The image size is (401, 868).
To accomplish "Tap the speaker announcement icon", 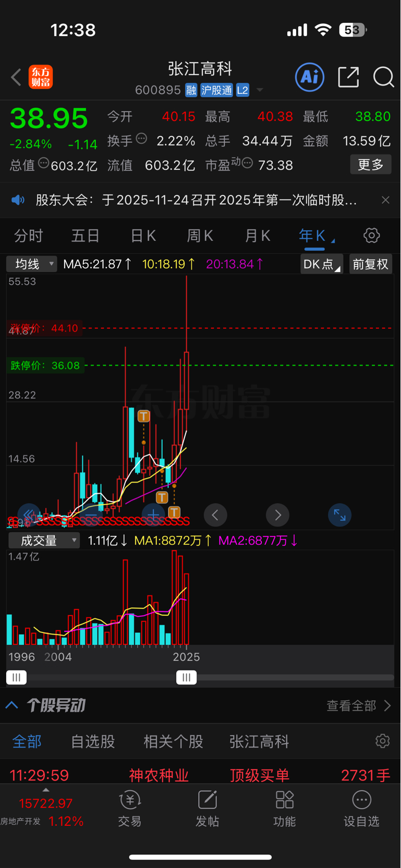I will (18, 200).
